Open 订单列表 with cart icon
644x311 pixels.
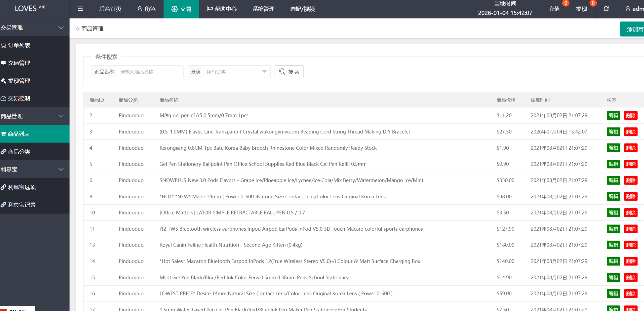point(19,45)
